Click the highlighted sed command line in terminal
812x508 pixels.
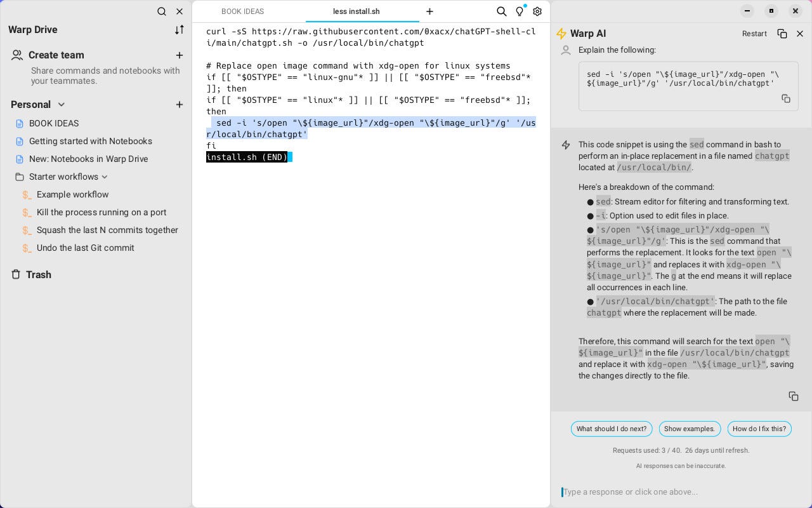coord(371,128)
